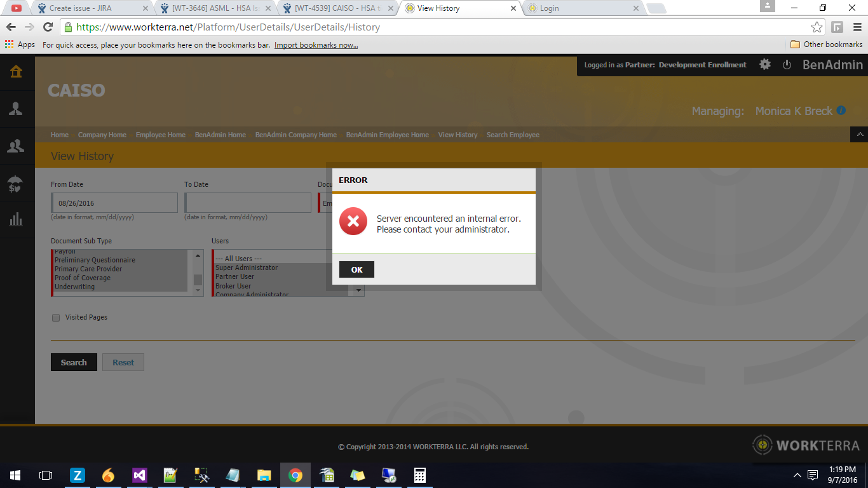Go to BenAdmin Employee Home link
Screen dimensions: 868x488
(x=388, y=135)
